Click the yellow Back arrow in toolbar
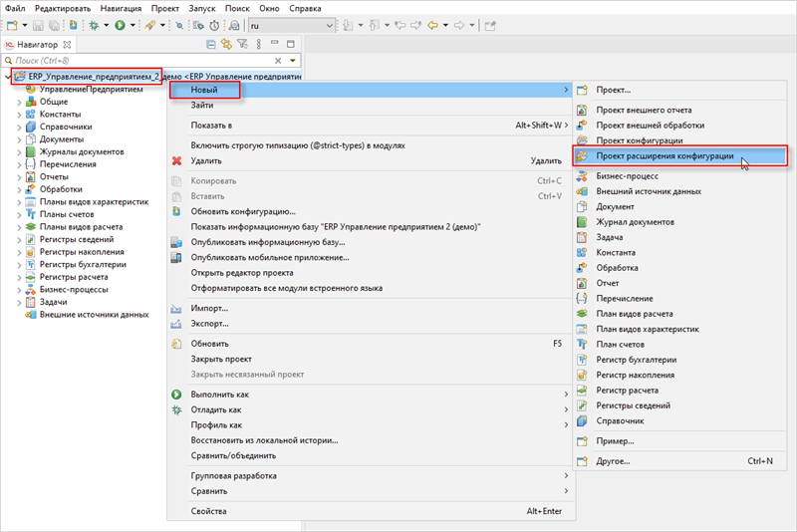 [x=433, y=25]
